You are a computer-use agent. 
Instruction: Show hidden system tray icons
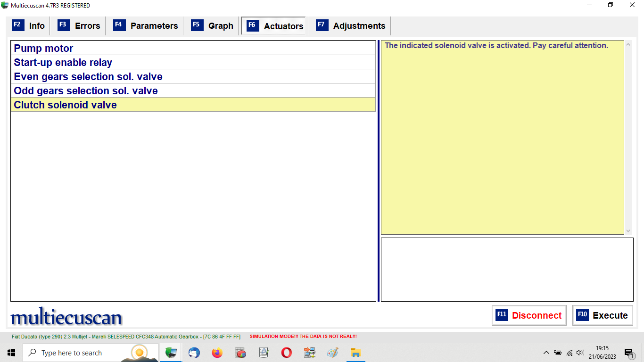click(546, 353)
